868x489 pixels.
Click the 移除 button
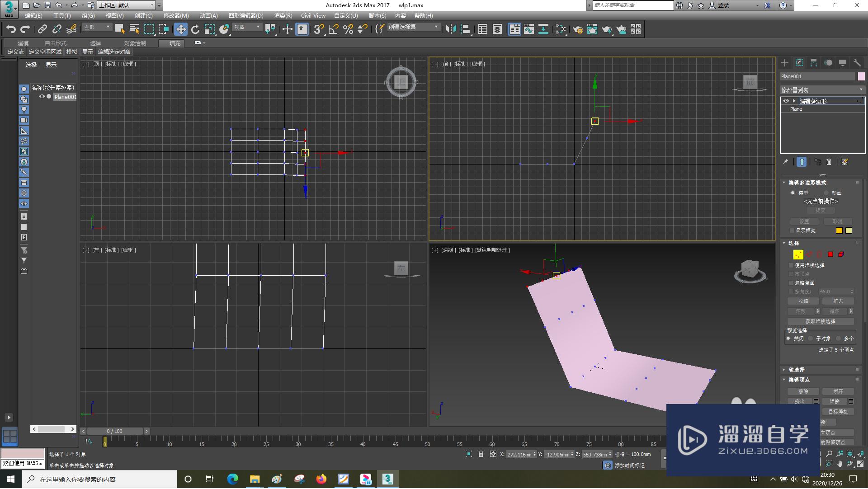(x=803, y=391)
